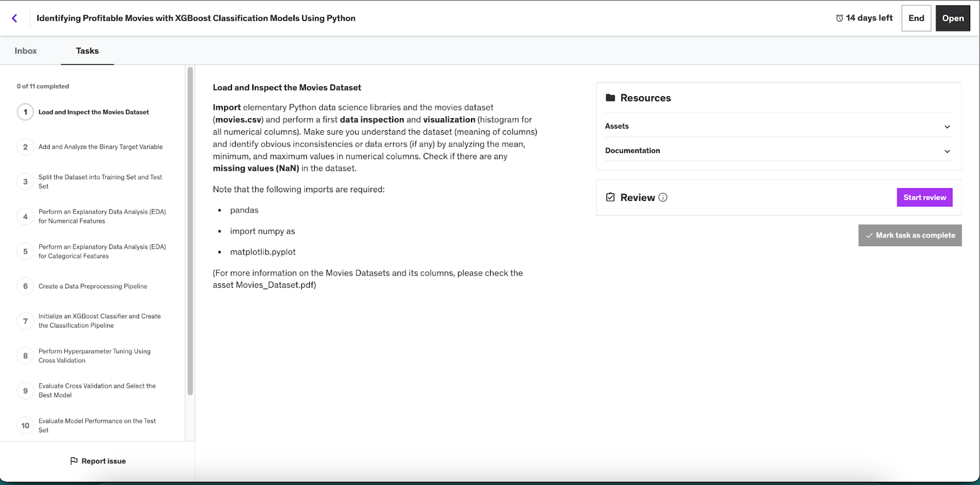Viewport: 980px width, 485px height.
Task: Open the Review info icon
Action: pyautogui.click(x=663, y=197)
